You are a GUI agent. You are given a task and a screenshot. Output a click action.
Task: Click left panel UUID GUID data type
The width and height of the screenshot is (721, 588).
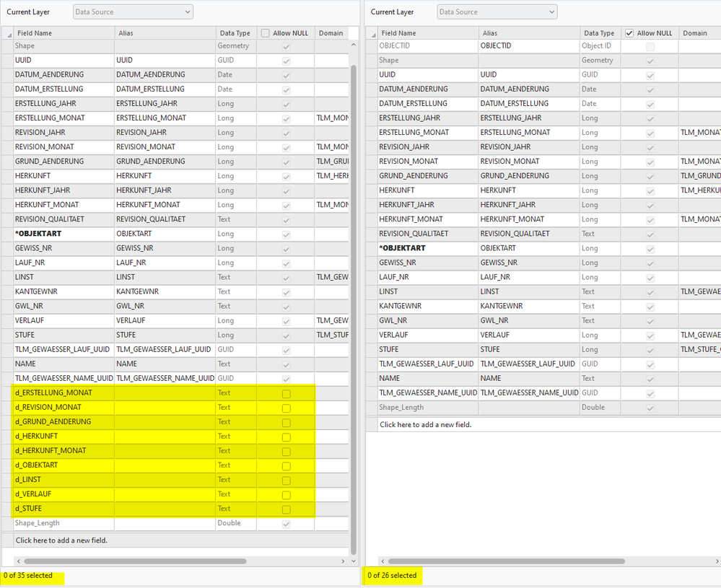[x=236, y=60]
